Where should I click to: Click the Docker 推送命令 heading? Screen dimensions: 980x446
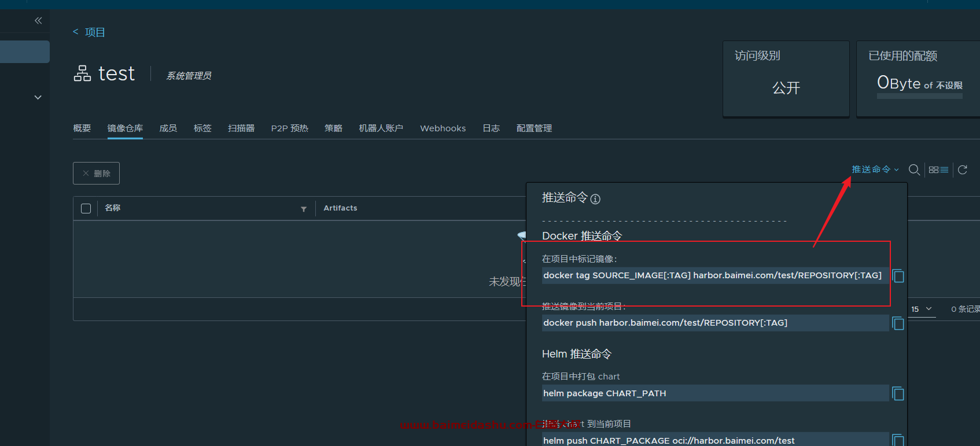[582, 236]
